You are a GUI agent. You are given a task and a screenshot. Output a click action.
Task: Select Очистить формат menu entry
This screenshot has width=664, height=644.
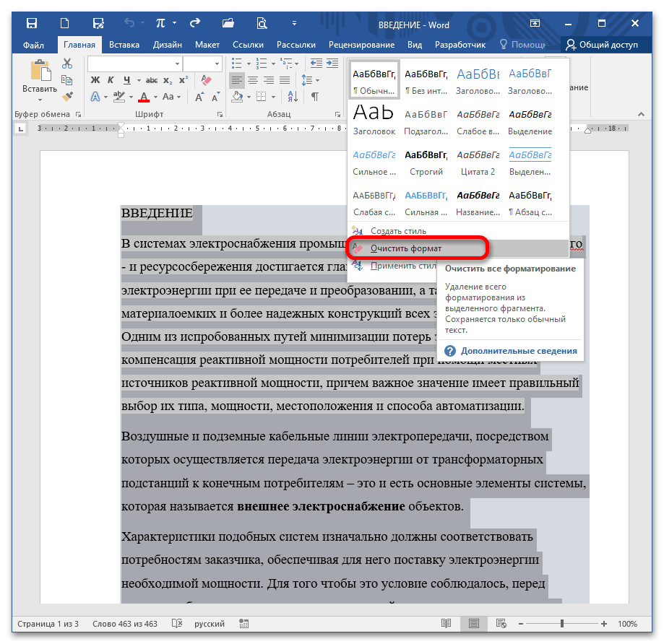coord(458,248)
